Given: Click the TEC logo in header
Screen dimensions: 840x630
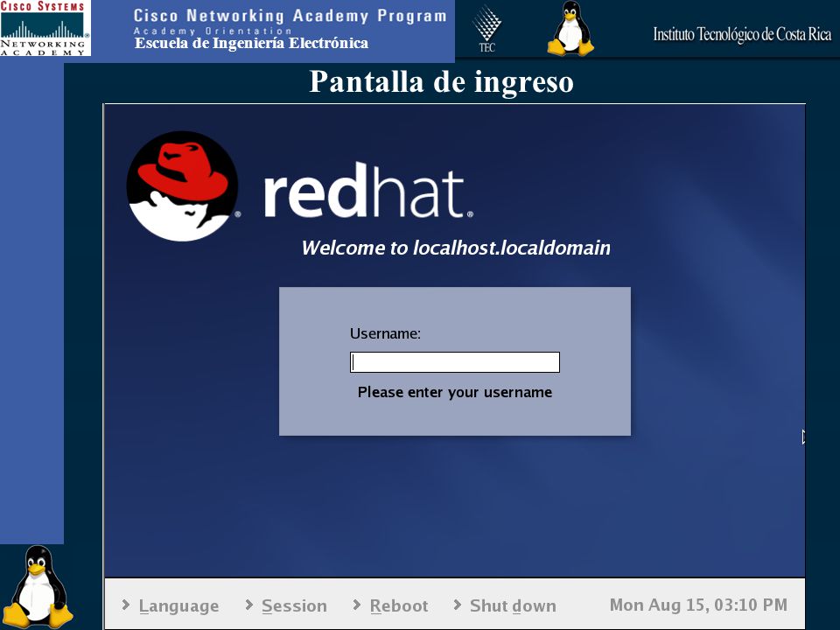Looking at the screenshot, I should (x=486, y=29).
